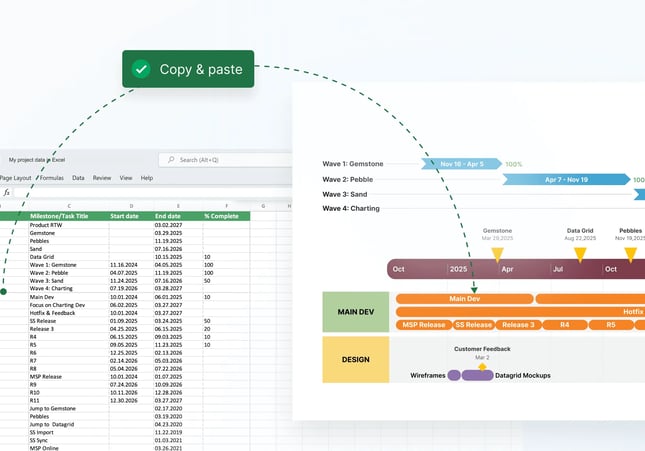
Task: Click the orange Release 3 task bar
Action: pos(518,325)
